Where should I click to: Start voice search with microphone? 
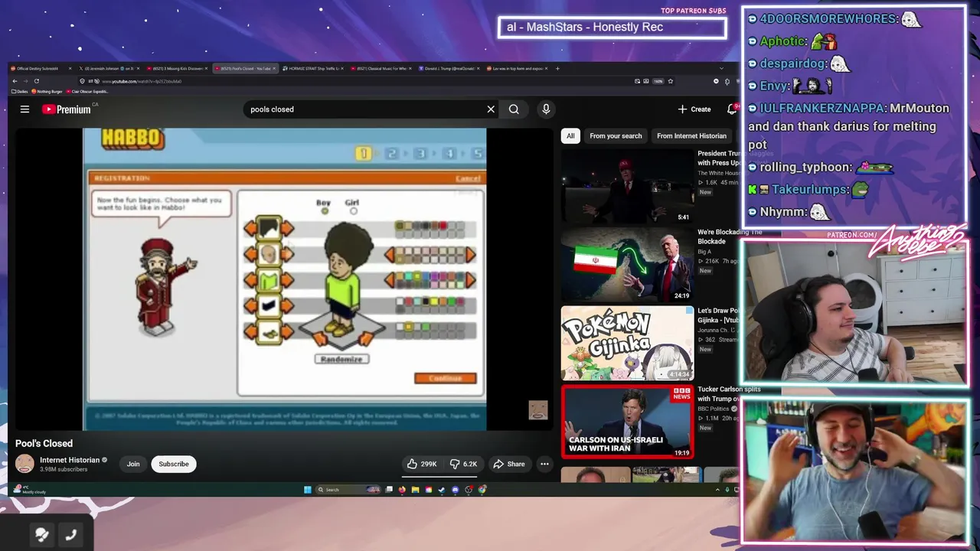546,109
